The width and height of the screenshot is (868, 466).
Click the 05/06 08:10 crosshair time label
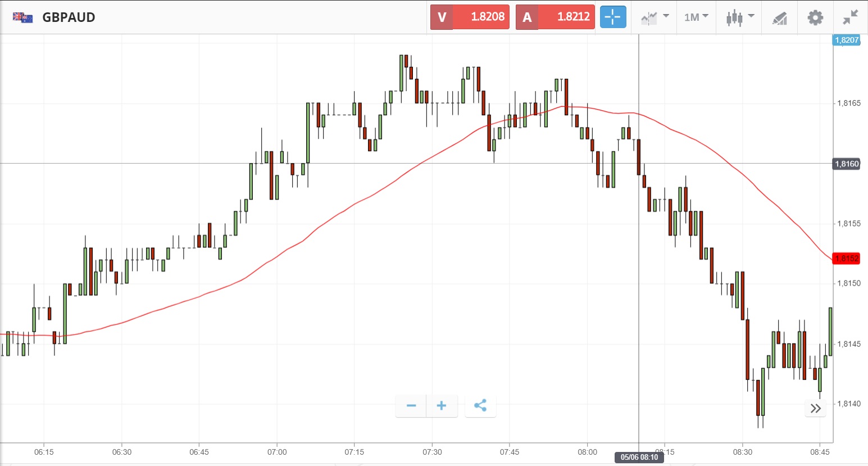[x=639, y=458]
